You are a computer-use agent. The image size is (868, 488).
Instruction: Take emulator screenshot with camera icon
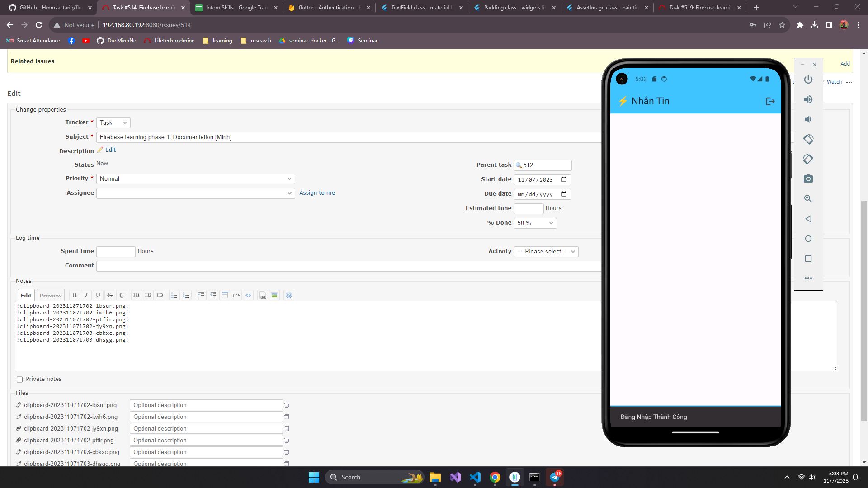(808, 179)
